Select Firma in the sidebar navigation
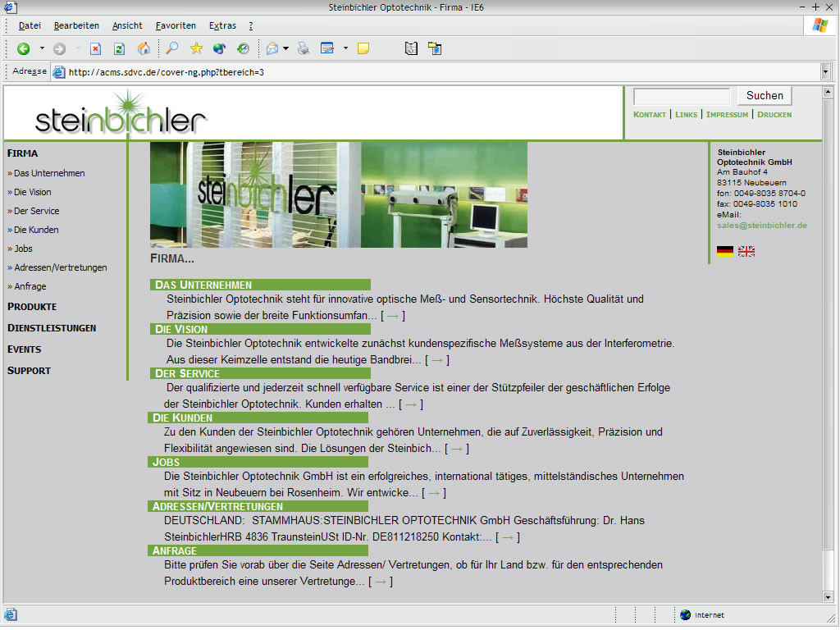Image resolution: width=840 pixels, height=630 pixels. click(x=22, y=153)
